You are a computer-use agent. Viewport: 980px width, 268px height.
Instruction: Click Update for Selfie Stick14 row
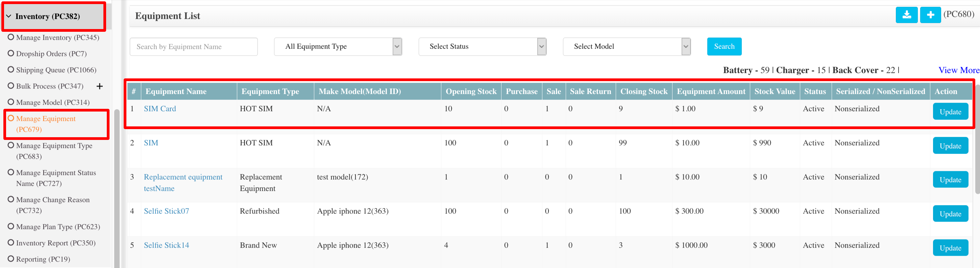tap(950, 248)
